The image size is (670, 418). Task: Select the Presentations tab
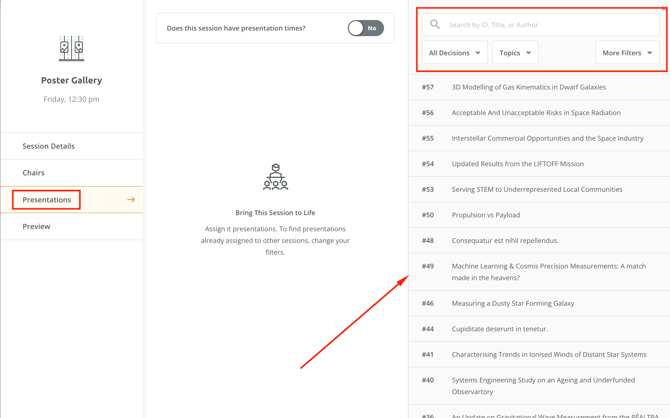click(x=47, y=200)
